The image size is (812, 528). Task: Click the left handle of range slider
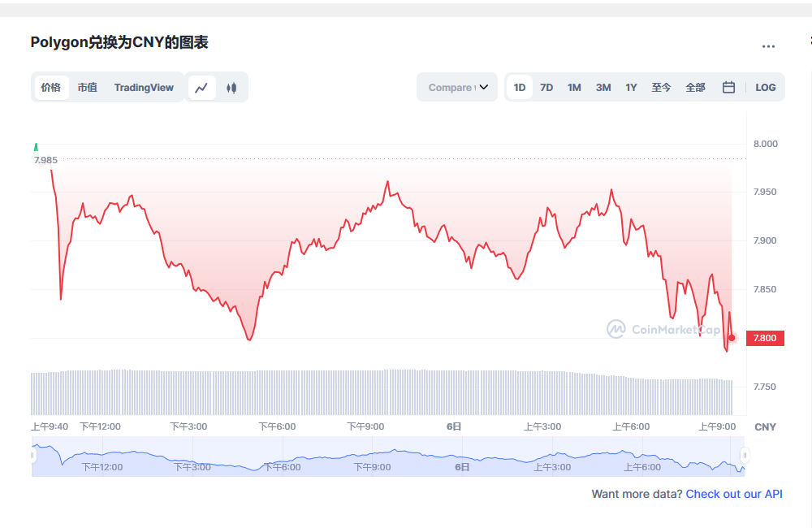click(x=33, y=456)
